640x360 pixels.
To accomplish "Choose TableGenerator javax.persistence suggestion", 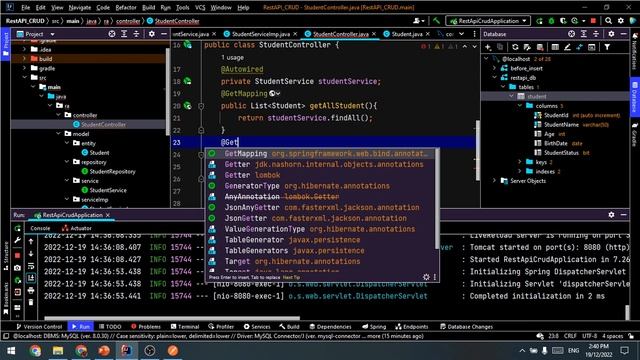I will [321, 240].
